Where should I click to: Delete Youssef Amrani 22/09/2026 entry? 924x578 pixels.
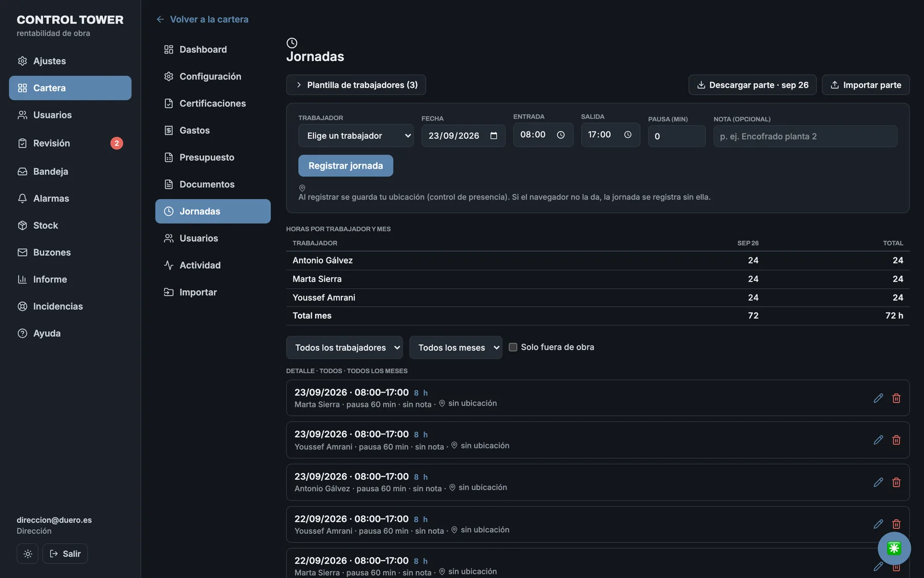[x=896, y=524]
